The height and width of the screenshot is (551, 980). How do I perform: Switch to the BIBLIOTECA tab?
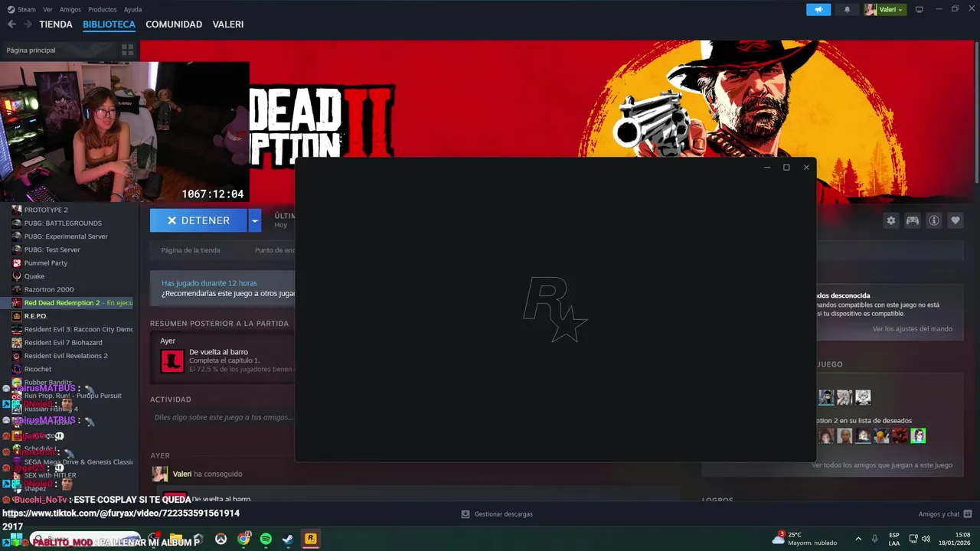[x=109, y=24]
